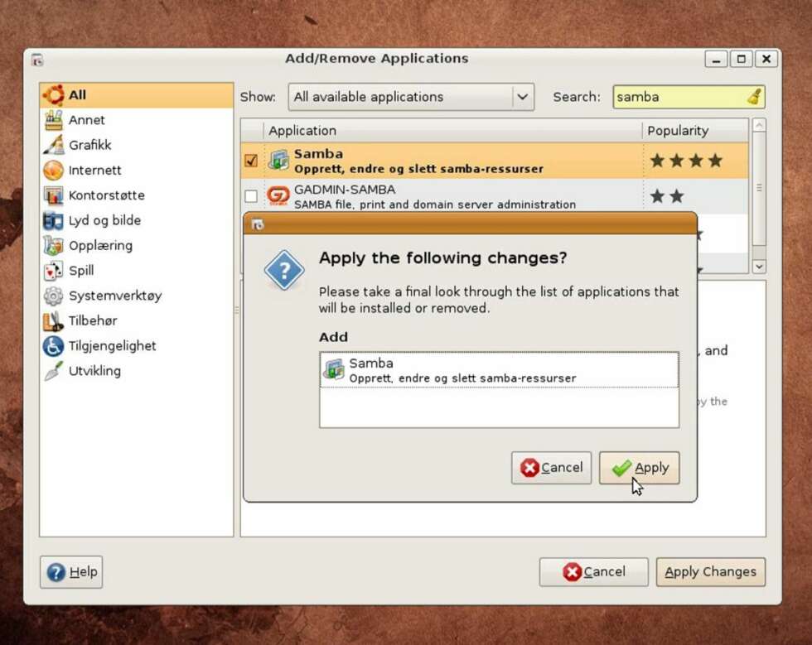Sort by the Application column header
Image resolution: width=812 pixels, height=645 pixels.
453,131
